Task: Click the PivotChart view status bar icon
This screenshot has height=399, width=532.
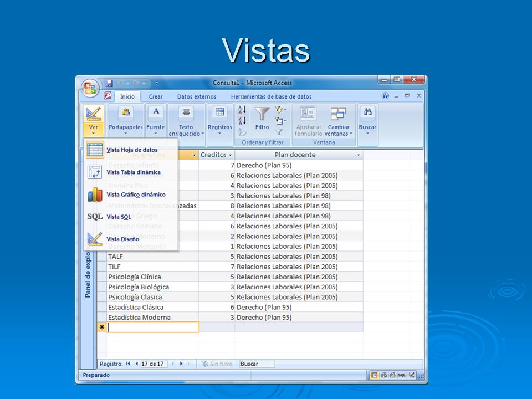Action: point(392,375)
